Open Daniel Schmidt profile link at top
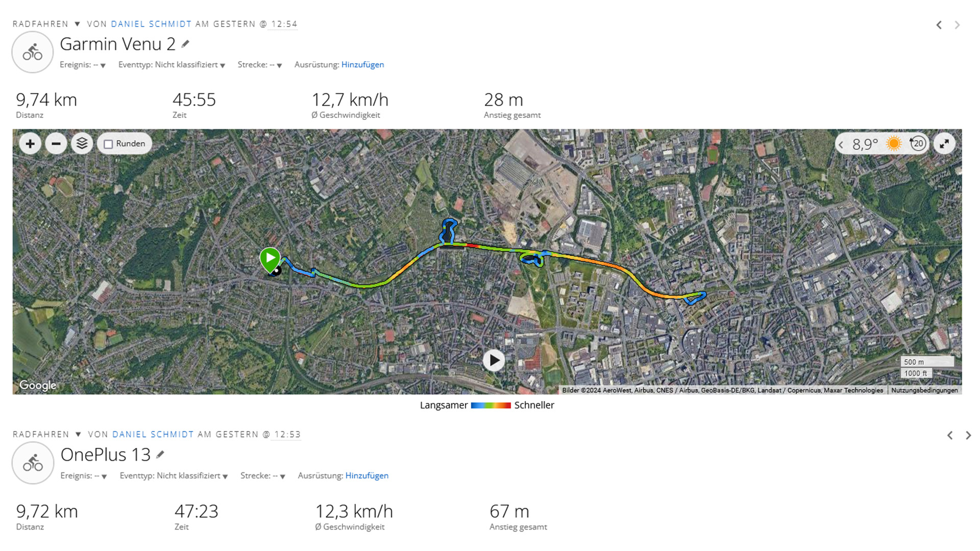This screenshot has width=980, height=551. [x=151, y=24]
